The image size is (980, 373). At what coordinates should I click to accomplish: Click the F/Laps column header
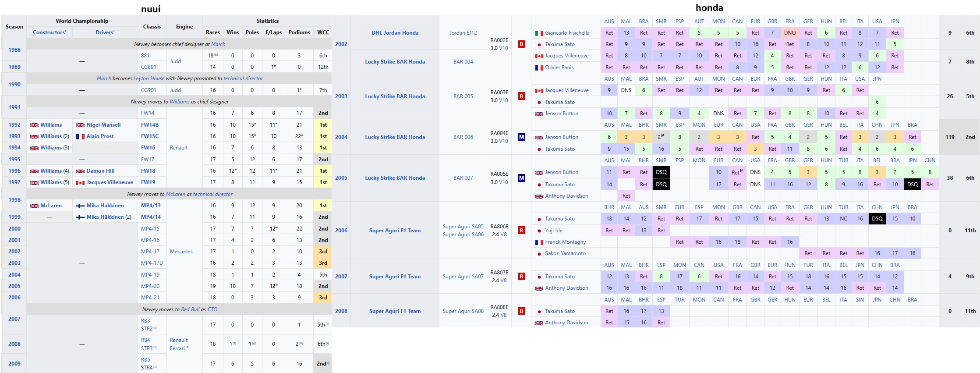274,32
